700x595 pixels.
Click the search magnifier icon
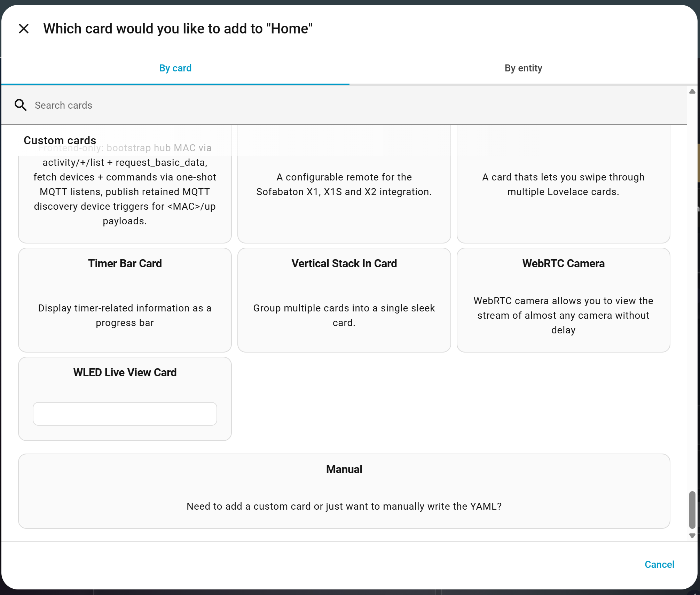pos(21,105)
